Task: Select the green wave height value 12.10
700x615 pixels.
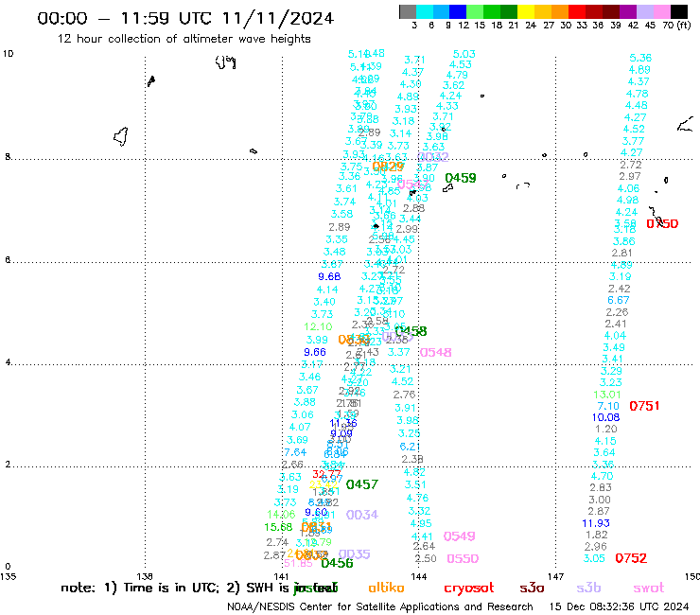Action: click(318, 327)
